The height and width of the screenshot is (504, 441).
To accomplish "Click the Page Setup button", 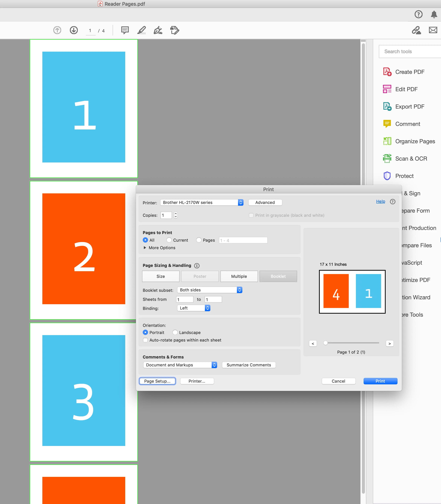I will tap(157, 381).
